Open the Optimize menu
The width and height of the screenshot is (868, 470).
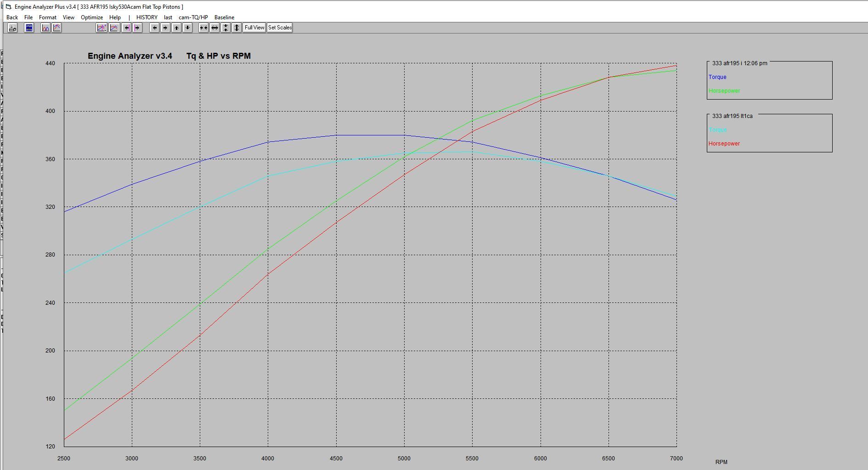92,17
